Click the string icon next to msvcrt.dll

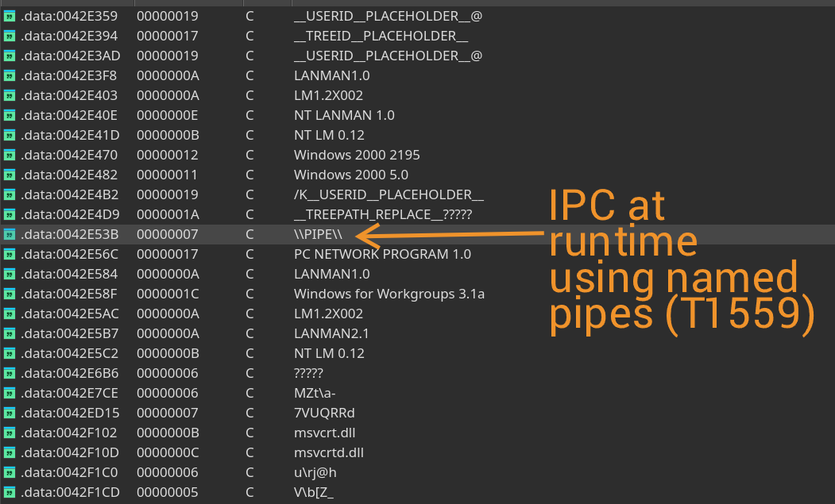[10, 433]
